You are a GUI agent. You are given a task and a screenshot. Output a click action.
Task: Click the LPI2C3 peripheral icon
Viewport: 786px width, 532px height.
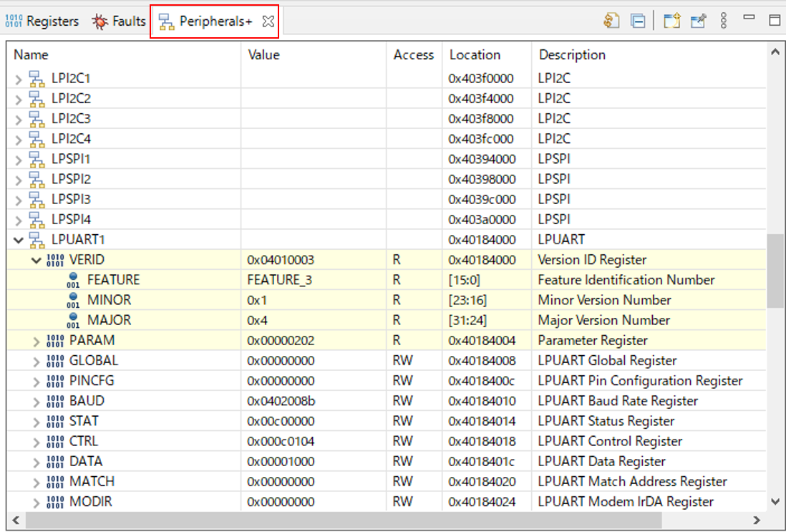(x=37, y=119)
